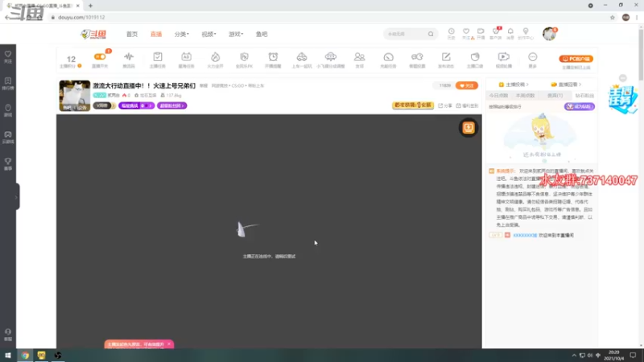644x362 pixels.
Task: Open the flame 火力全开 icon
Action: 215,56
